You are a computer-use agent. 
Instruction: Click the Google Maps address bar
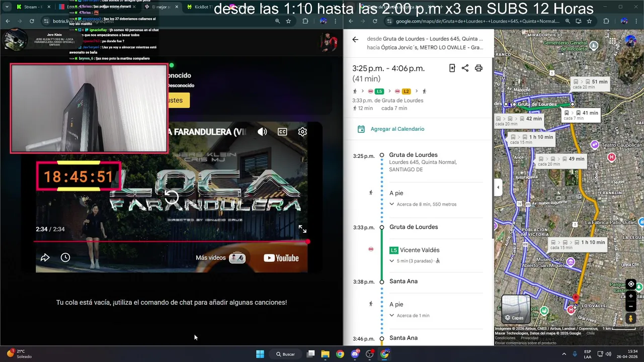[x=476, y=21]
